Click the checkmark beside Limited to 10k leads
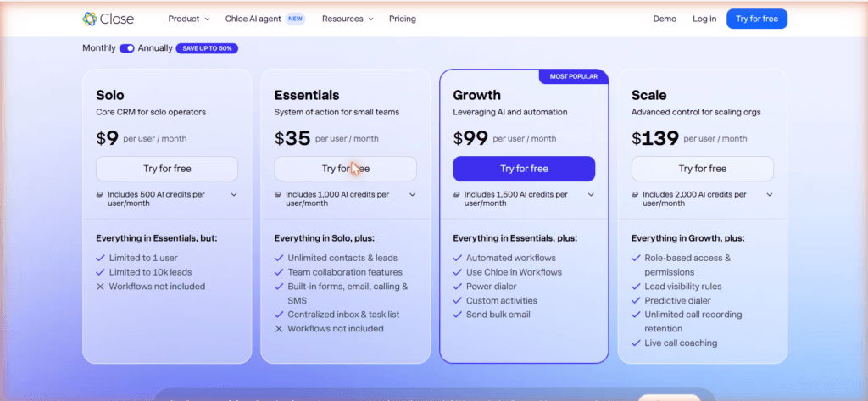Viewport: 868px width, 401px height. 100,272
